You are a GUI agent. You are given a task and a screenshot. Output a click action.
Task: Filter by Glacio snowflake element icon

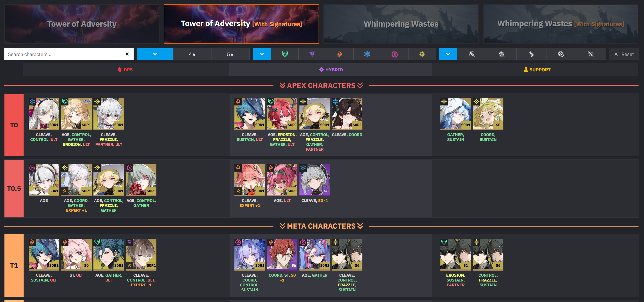[x=367, y=54]
